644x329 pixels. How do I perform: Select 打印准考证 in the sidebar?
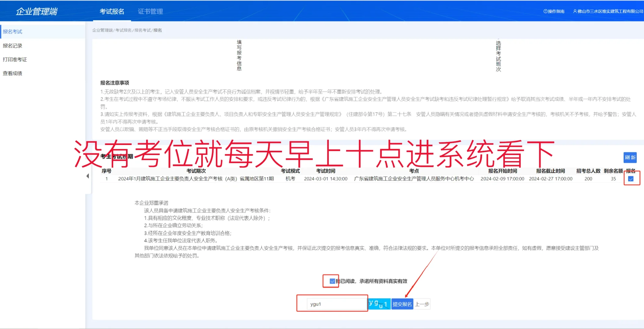click(x=15, y=59)
